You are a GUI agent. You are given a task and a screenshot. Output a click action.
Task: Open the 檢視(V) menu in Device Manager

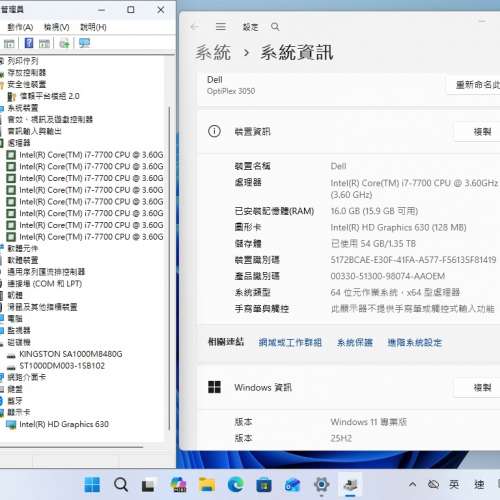pos(57,27)
